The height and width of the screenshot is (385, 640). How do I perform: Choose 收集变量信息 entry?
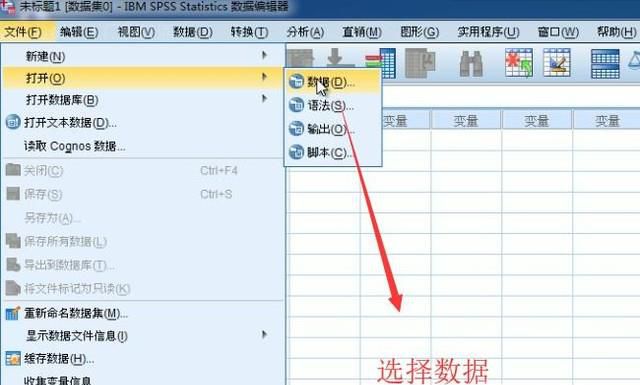click(x=143, y=380)
